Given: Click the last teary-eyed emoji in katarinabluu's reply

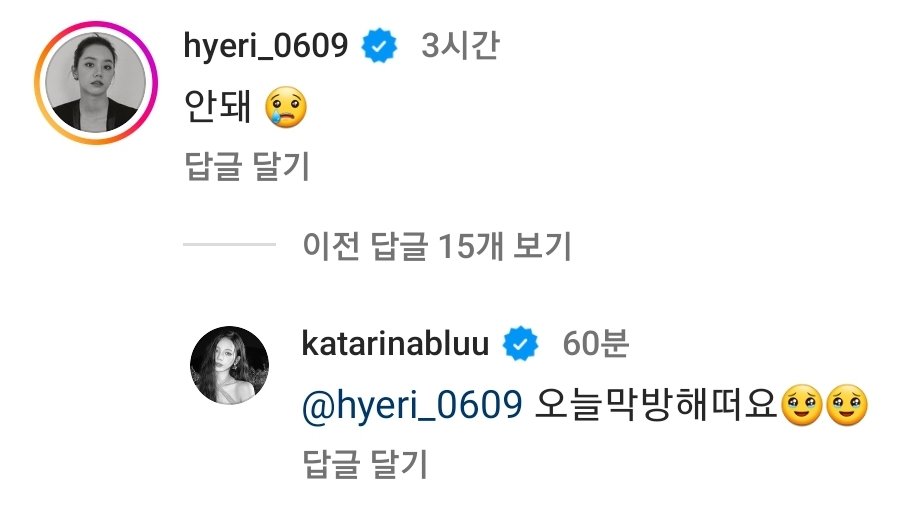Looking at the screenshot, I should pos(847,405).
